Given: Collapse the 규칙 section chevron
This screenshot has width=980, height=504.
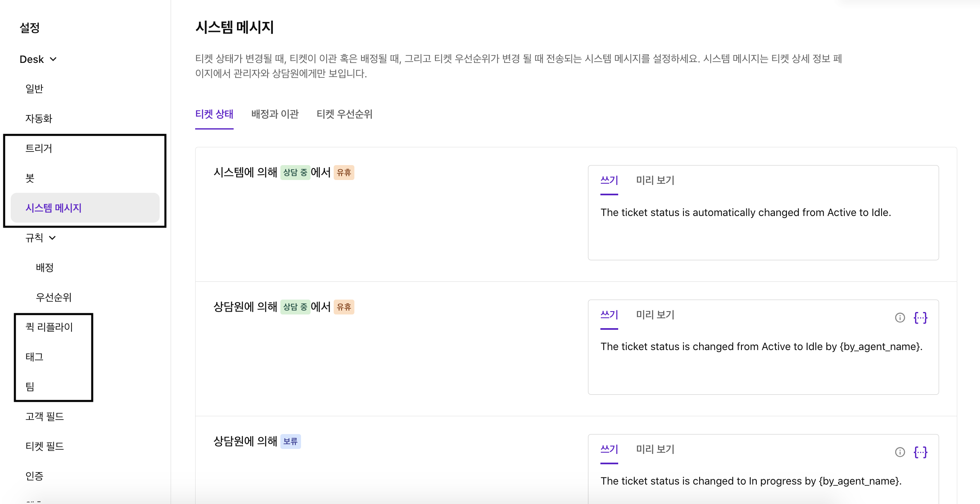Looking at the screenshot, I should 53,238.
